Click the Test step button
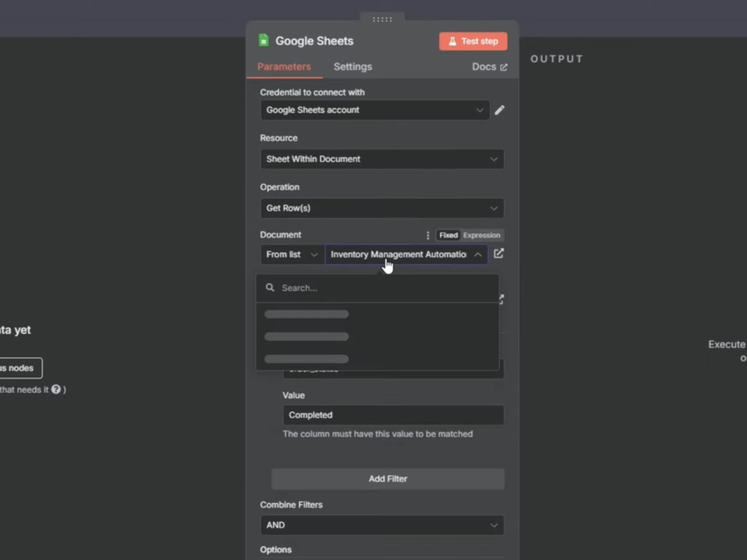The image size is (747, 560). tap(473, 41)
